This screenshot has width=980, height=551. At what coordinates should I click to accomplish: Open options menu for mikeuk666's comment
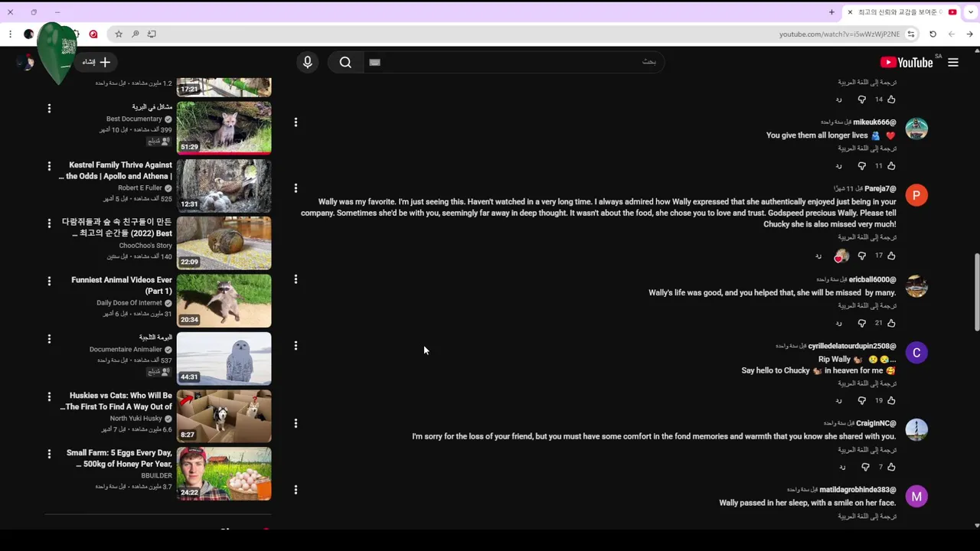pyautogui.click(x=296, y=122)
